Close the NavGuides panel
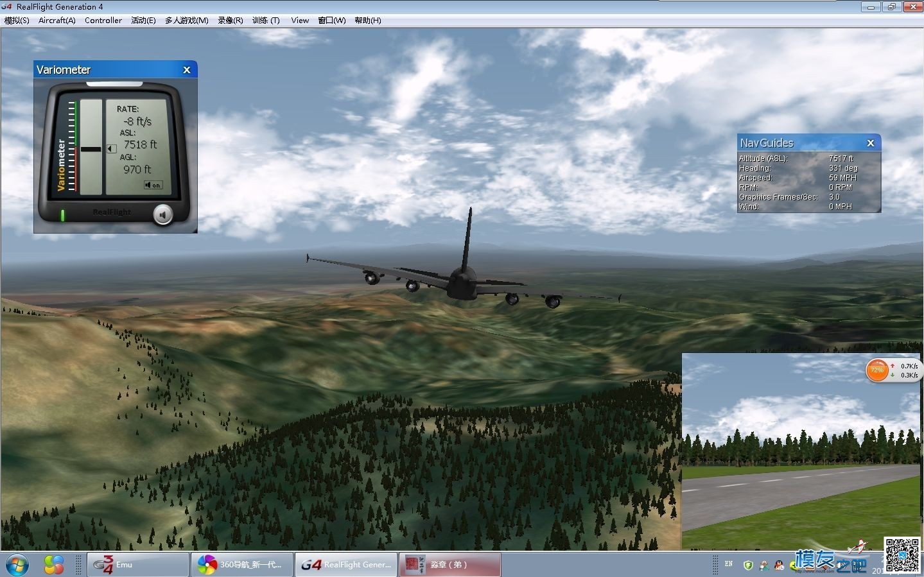The height and width of the screenshot is (577, 924). click(x=871, y=143)
